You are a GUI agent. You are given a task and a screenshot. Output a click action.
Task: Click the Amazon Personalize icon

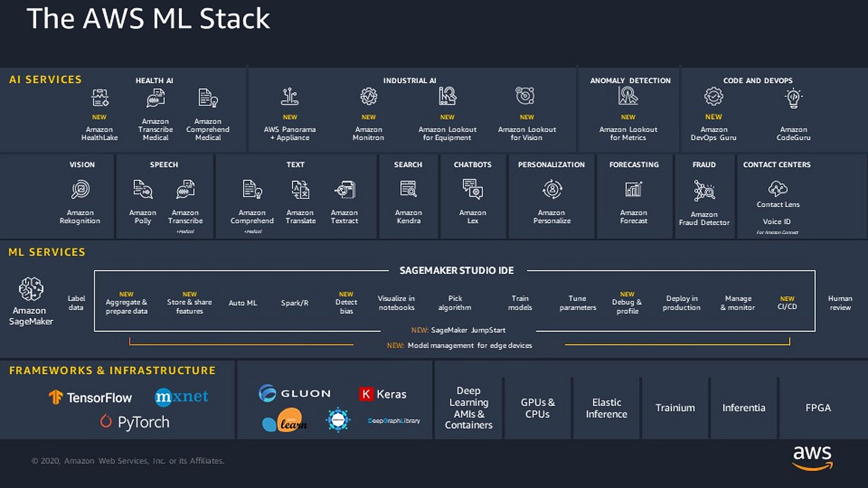pyautogui.click(x=553, y=189)
